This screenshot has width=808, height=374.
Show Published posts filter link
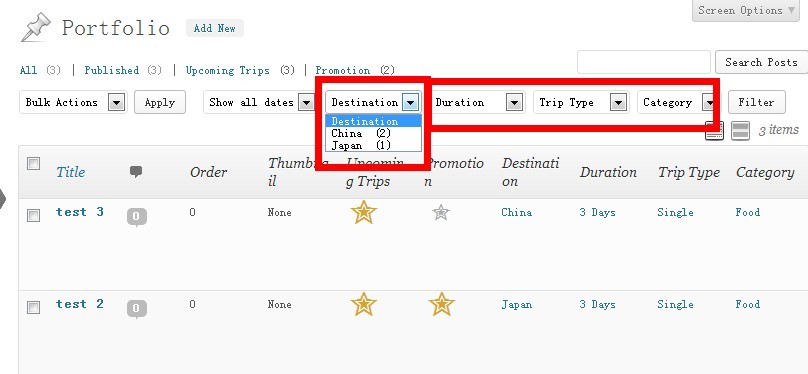coord(112,70)
